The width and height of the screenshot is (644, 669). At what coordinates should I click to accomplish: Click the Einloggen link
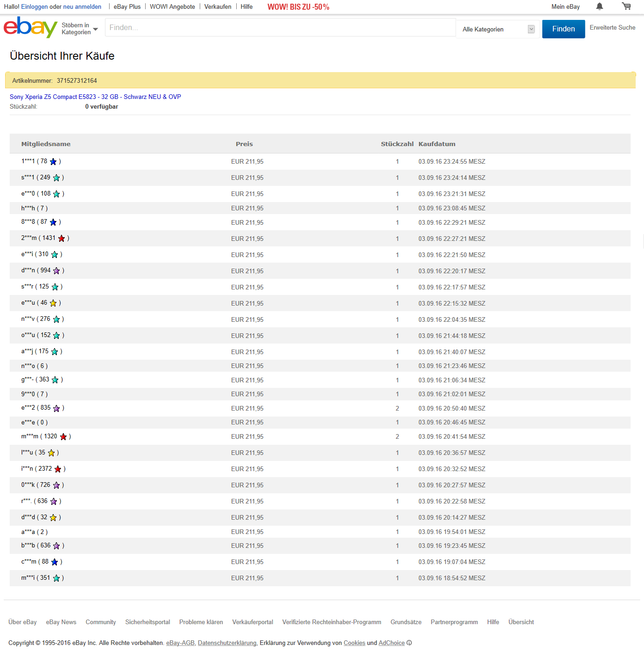click(x=34, y=6)
